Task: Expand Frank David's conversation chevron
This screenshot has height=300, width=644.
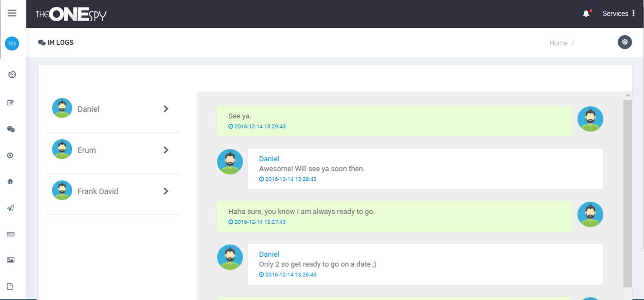Action: pos(166,191)
